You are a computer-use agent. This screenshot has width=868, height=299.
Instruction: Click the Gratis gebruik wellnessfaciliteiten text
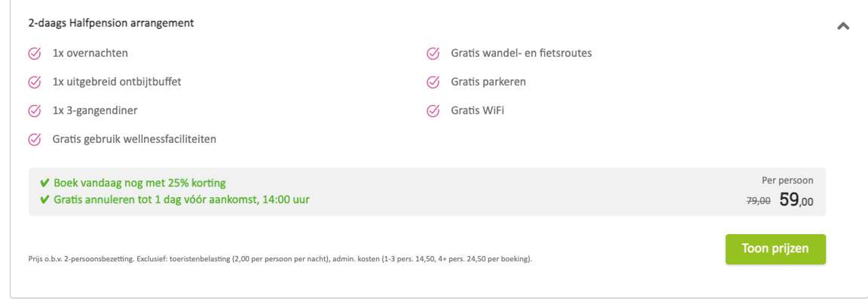tap(134, 139)
